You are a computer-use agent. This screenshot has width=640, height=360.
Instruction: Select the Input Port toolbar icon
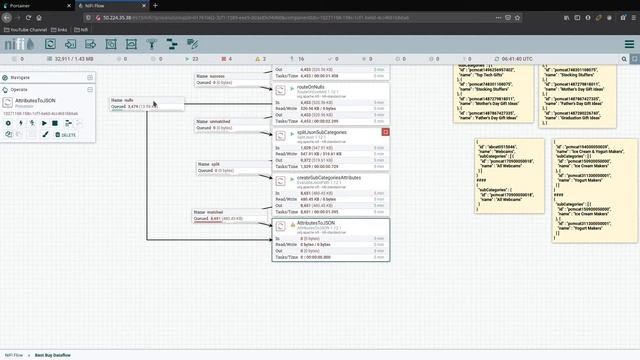70,44
